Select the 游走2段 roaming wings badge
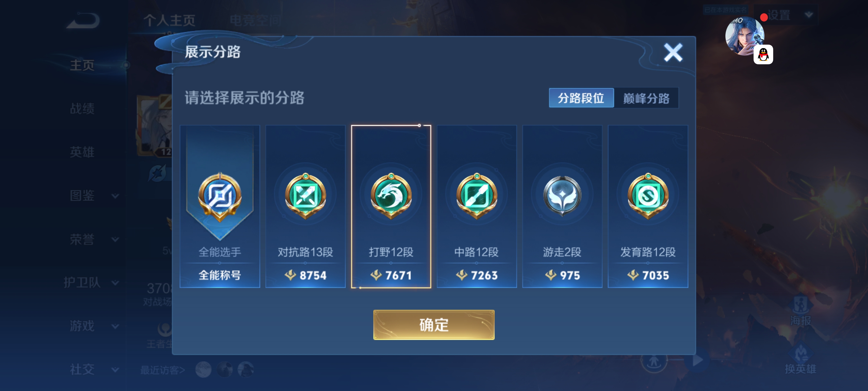 pyautogui.click(x=562, y=196)
